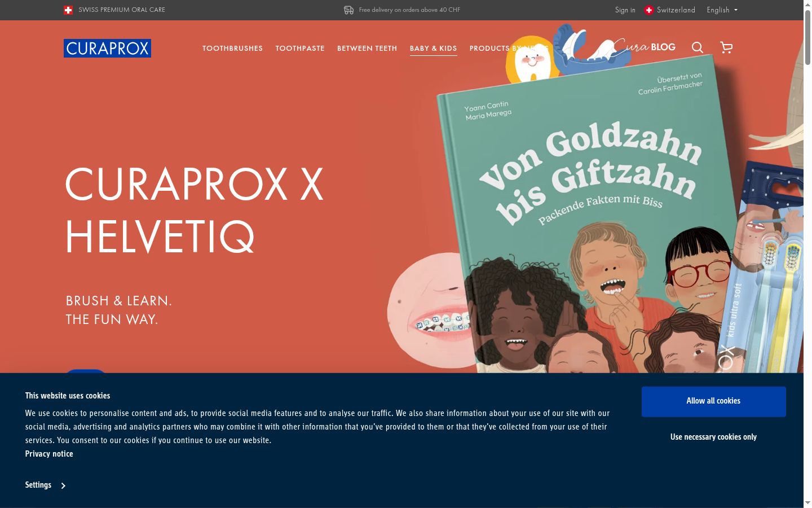Select Switzerland country link
The width and height of the screenshot is (812, 508).
(676, 10)
